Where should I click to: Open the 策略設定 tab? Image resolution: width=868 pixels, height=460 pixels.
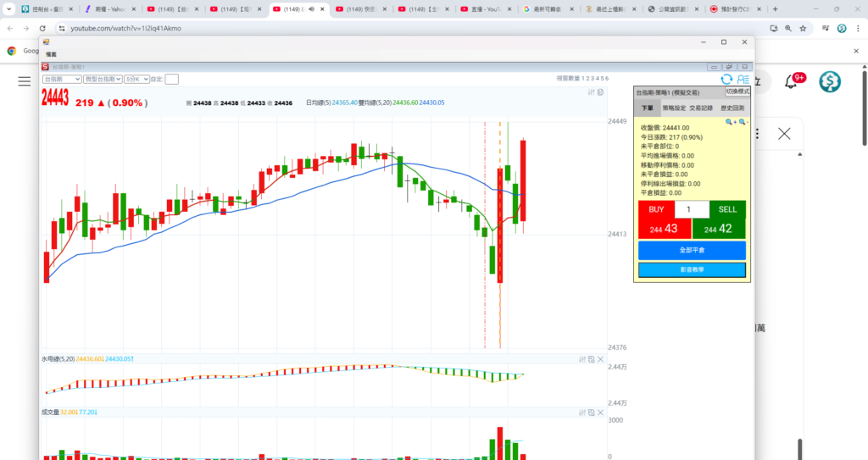point(674,108)
